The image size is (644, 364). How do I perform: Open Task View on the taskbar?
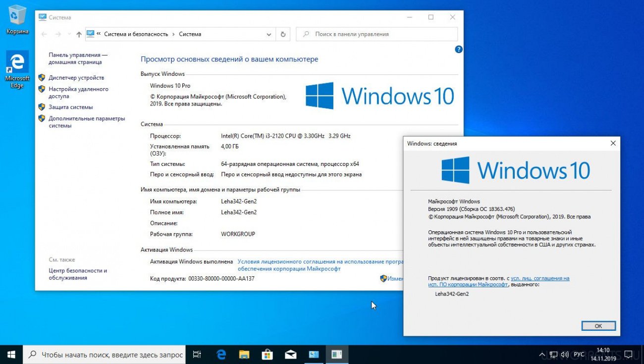coord(197,355)
